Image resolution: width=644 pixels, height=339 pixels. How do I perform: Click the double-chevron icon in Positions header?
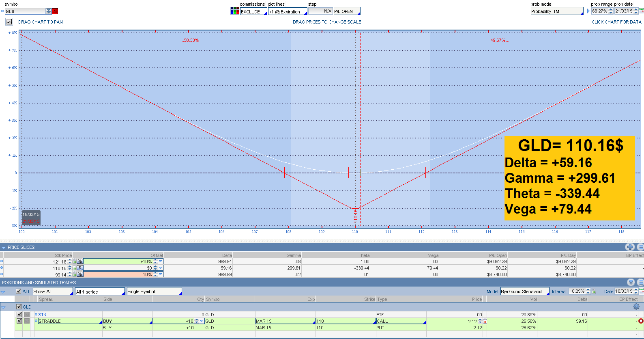(x=631, y=282)
